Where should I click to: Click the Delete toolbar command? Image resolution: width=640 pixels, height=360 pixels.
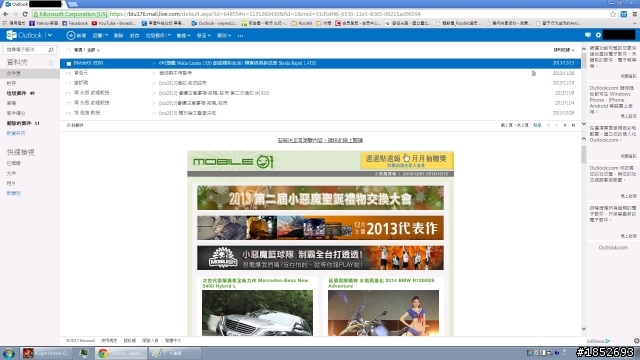[x=118, y=36]
